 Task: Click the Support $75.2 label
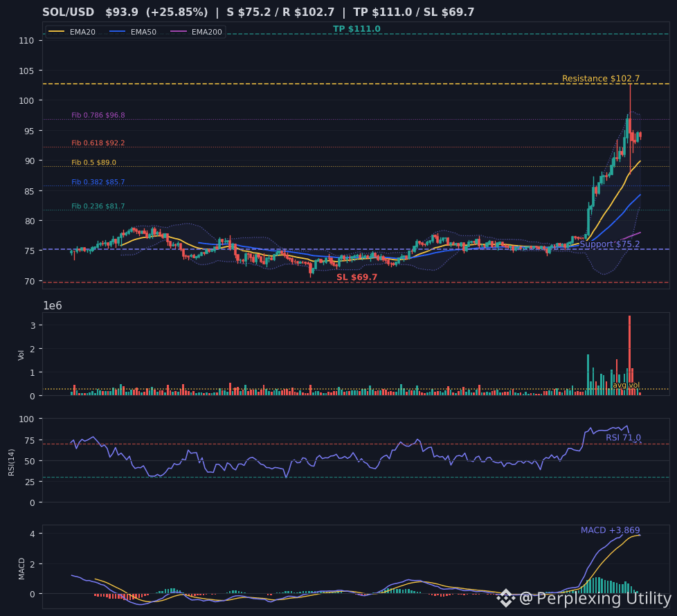[x=610, y=244]
